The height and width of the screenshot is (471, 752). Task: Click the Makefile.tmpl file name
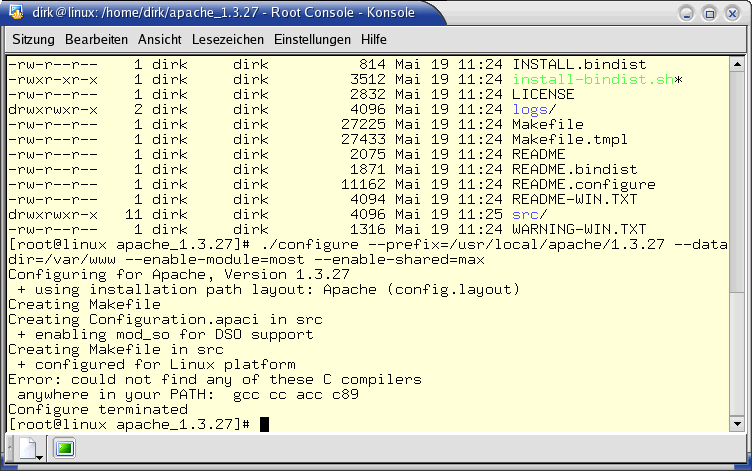pos(570,140)
